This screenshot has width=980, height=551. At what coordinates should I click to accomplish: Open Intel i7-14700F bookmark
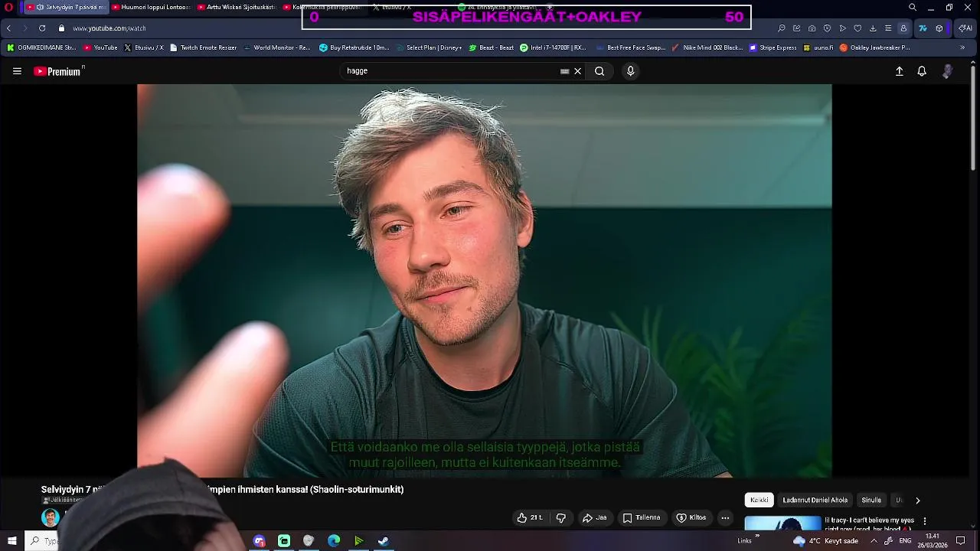click(x=553, y=47)
